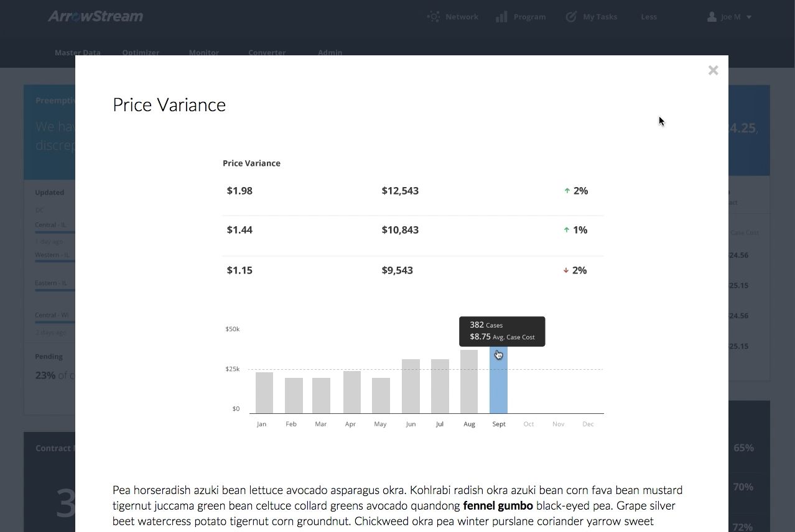The height and width of the screenshot is (532, 795).
Task: Click the Network icon in header
Action: pos(434,17)
